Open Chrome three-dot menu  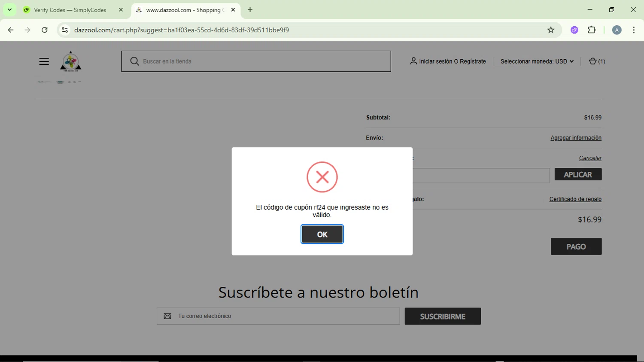coord(634,30)
